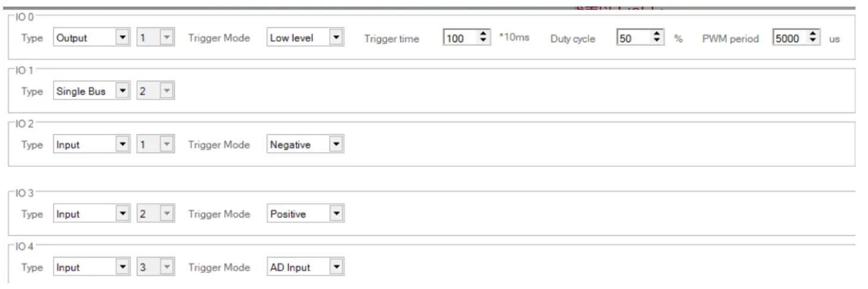Open the IO 0 Type dropdown showing Output
868x289 pixels.
tap(92, 38)
